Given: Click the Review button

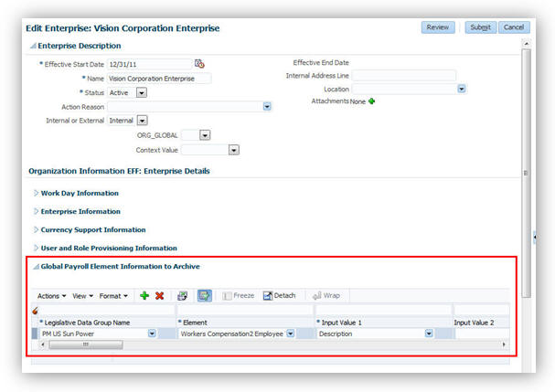Looking at the screenshot, I should (x=438, y=27).
